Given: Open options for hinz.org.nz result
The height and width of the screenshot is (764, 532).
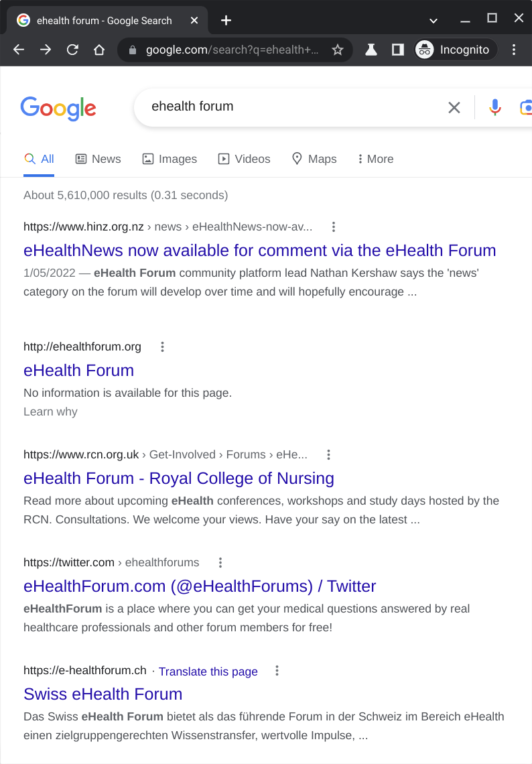Looking at the screenshot, I should (x=334, y=227).
